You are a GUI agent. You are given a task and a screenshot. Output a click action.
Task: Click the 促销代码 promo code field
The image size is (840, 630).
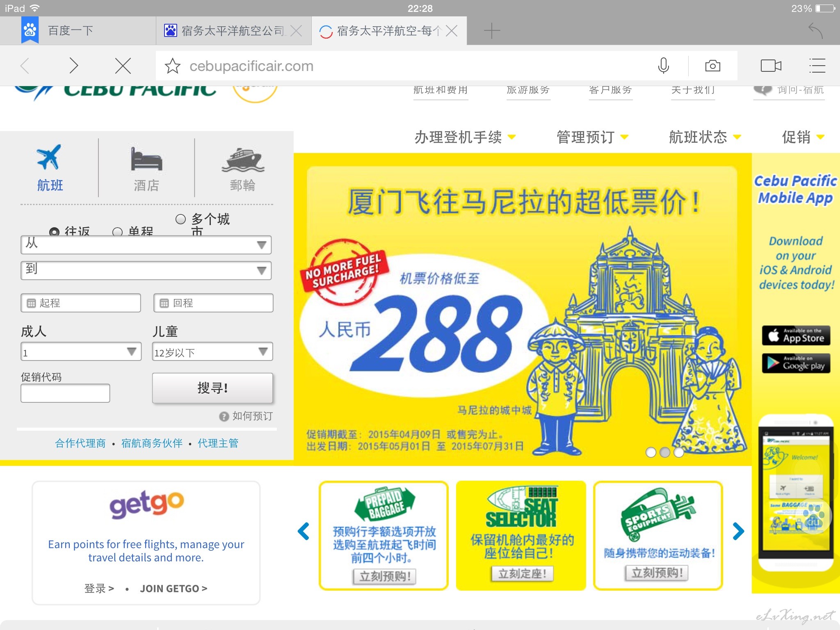point(65,393)
